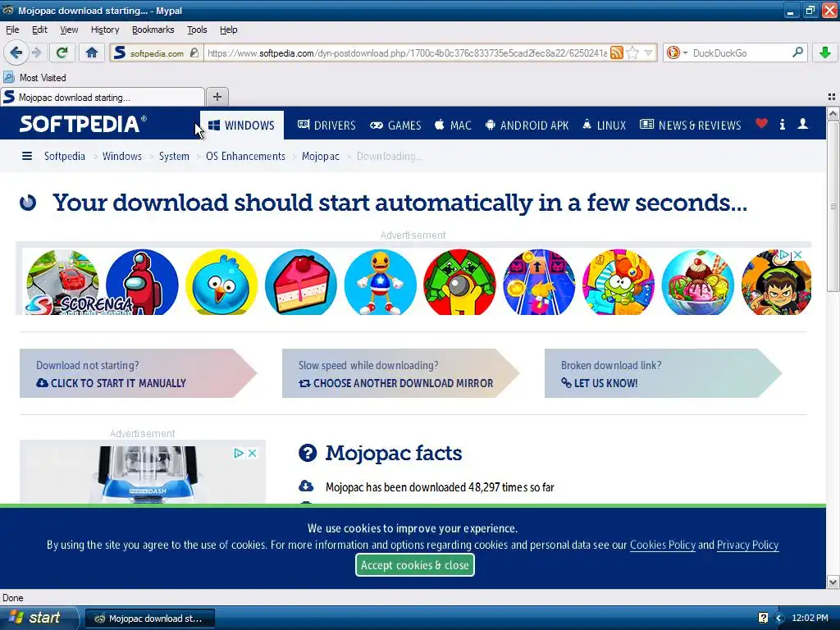
Task: Open the File menu
Action: pyautogui.click(x=12, y=30)
